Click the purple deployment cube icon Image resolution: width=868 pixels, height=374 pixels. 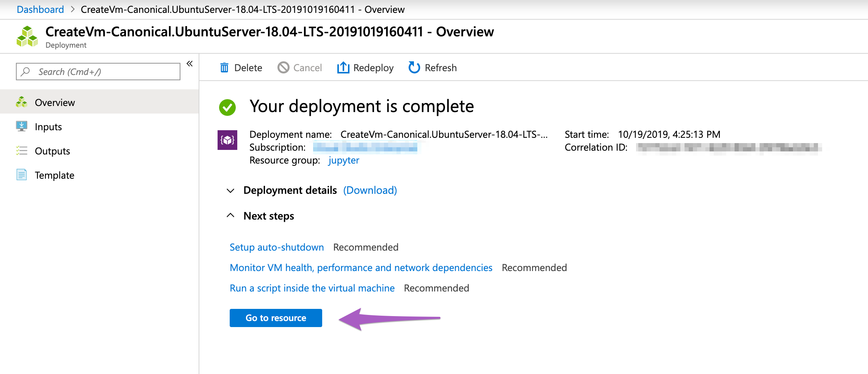tap(227, 140)
